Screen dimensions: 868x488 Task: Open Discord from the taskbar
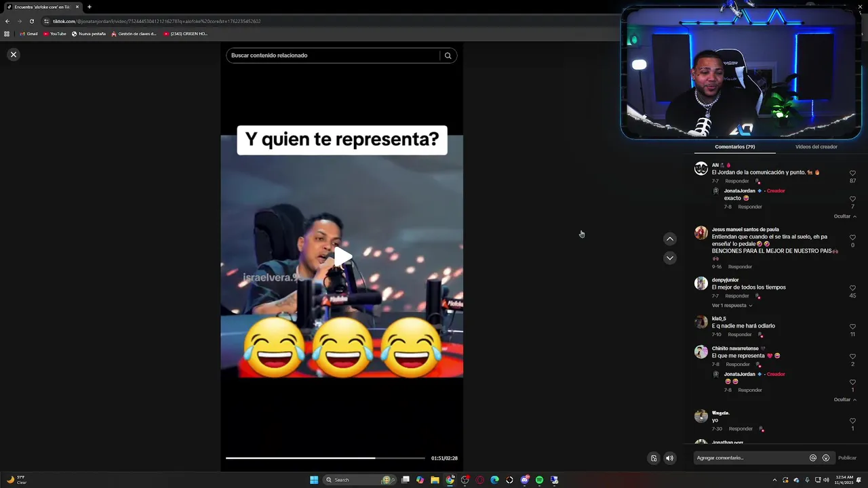click(524, 480)
